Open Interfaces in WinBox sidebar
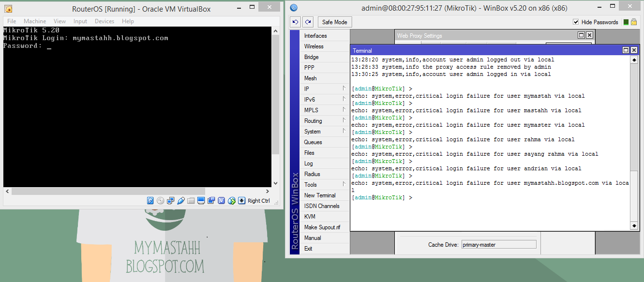The height and width of the screenshot is (282, 644). 325,36
